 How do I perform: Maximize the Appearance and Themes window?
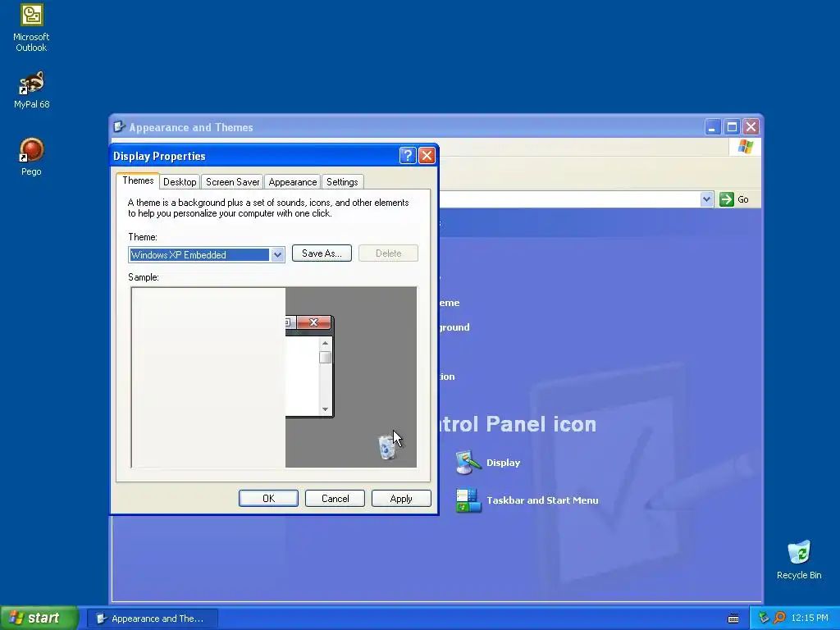[732, 127]
